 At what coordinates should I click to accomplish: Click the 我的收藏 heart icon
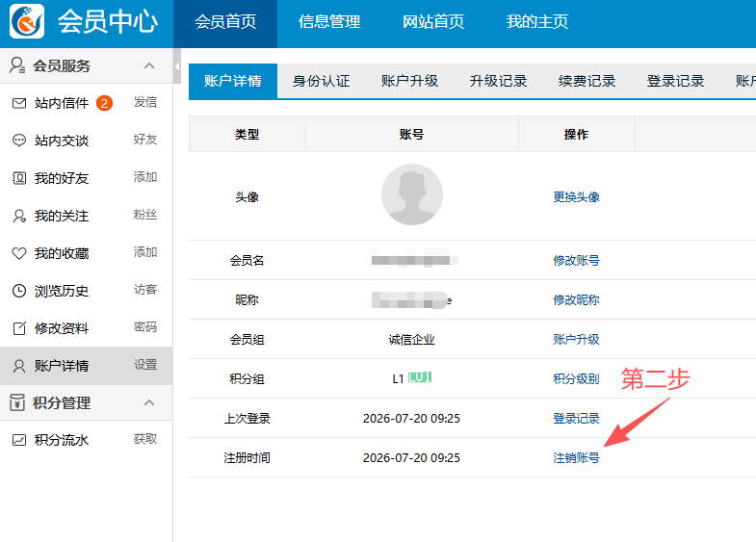[19, 253]
